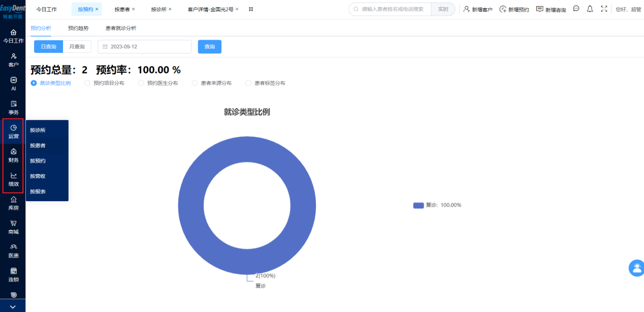Viewport: 644px width, 312px height.
Task: Switch to 今日工作 tab
Action: click(46, 9)
